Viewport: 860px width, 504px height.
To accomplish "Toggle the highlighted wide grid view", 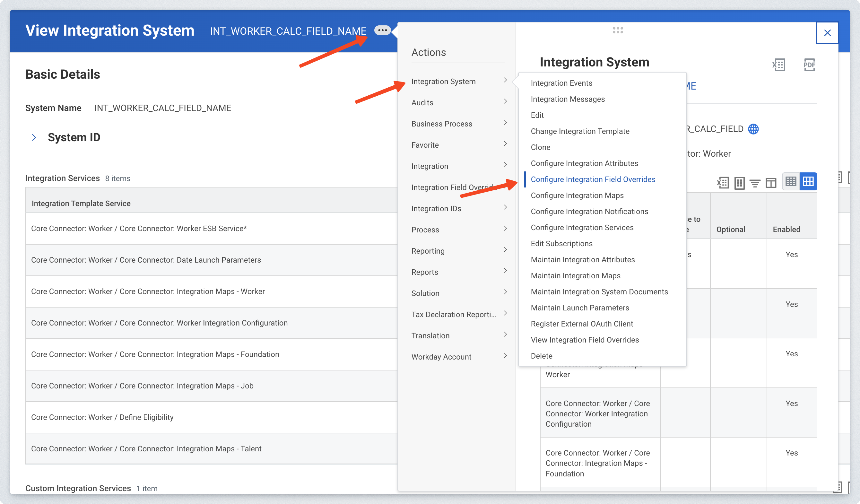I will click(x=808, y=181).
